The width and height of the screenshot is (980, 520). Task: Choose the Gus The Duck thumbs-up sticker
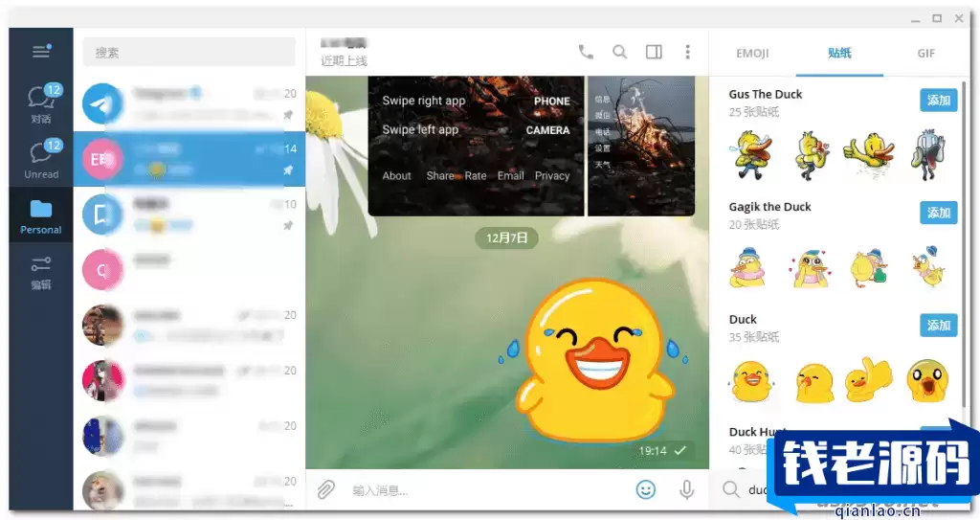[x=869, y=155]
